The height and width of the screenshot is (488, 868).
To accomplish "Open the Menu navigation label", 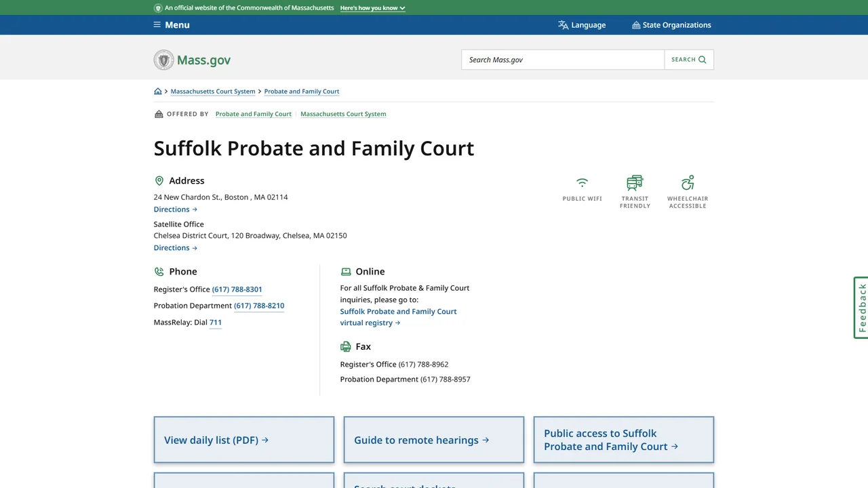I will [177, 25].
